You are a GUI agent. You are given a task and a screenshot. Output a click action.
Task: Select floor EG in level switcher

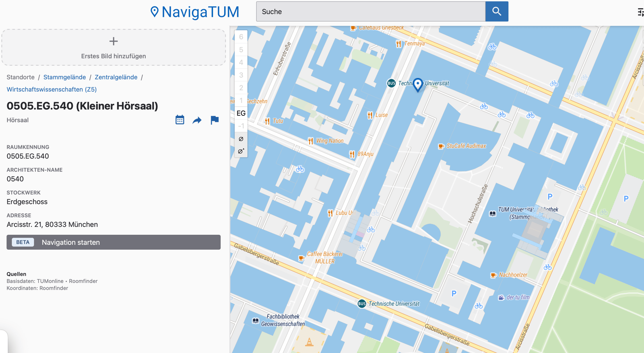click(x=241, y=113)
